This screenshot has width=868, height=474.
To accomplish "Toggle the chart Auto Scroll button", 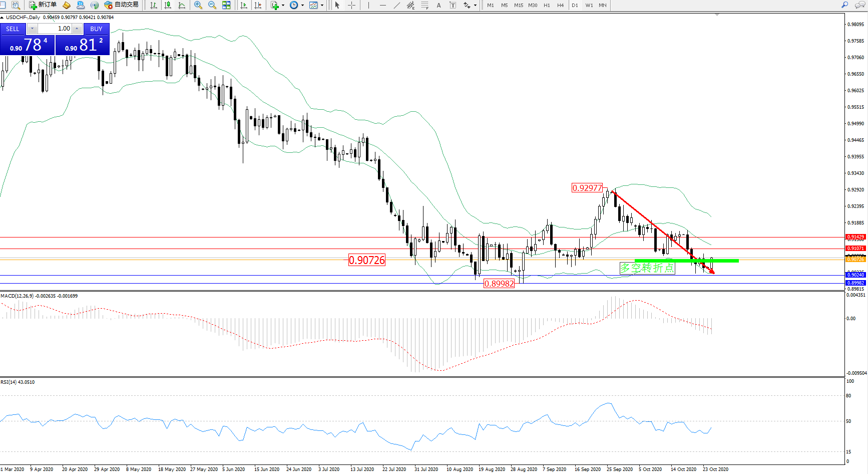I will tap(244, 5).
